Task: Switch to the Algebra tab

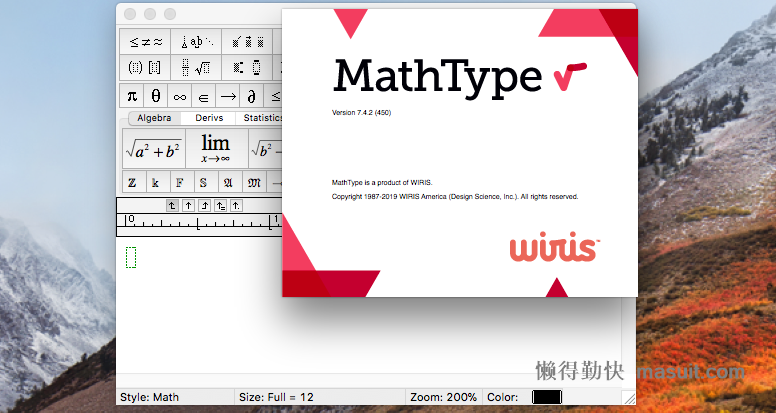Action: (x=154, y=118)
